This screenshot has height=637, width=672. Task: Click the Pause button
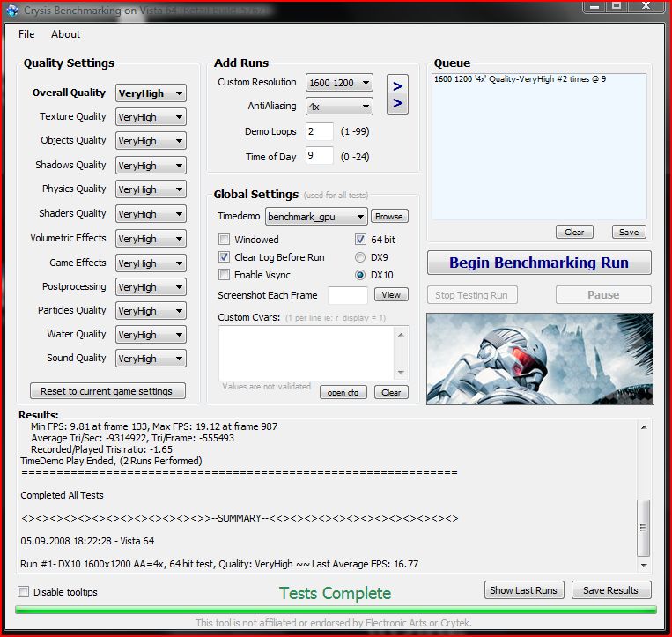[603, 295]
